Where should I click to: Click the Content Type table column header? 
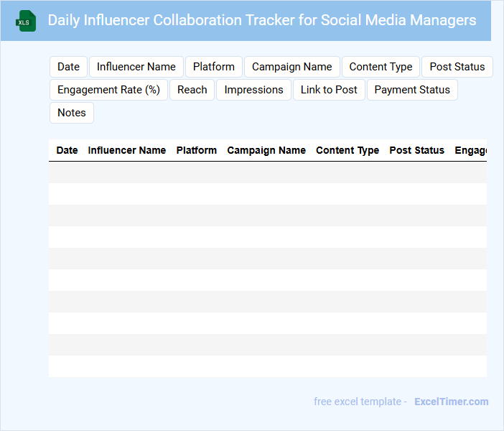347,150
